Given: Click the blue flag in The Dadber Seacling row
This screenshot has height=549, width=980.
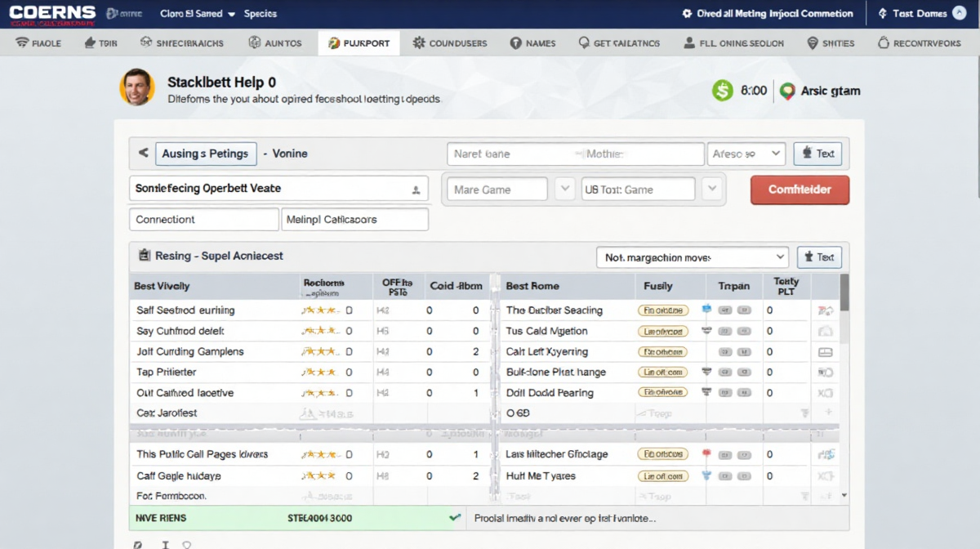Looking at the screenshot, I should [x=706, y=310].
